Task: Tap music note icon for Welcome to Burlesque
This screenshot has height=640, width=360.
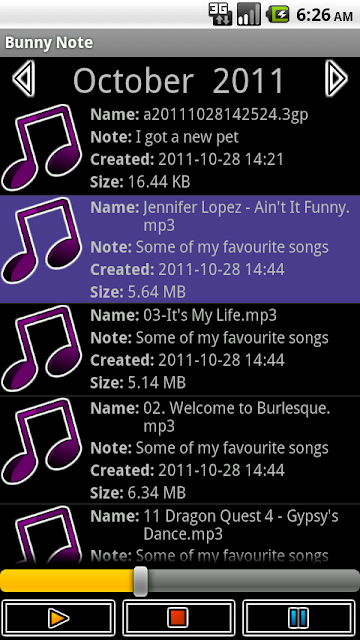Action: 42,441
